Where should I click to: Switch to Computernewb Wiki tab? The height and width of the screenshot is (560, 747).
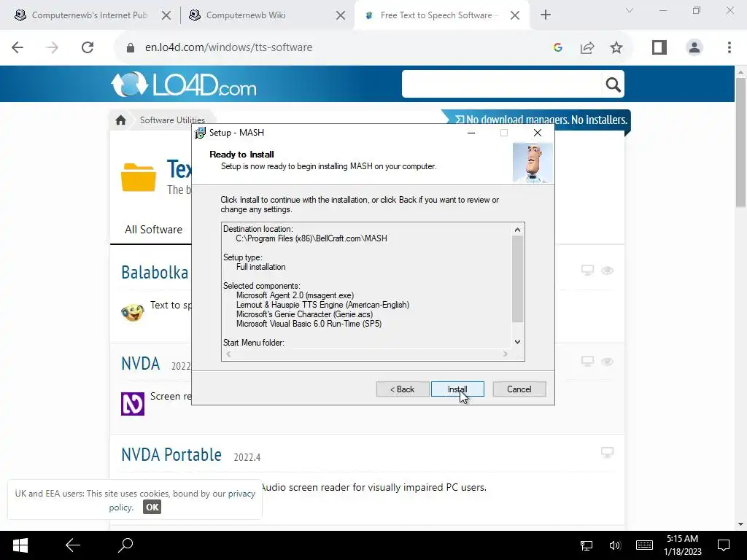[x=245, y=15]
